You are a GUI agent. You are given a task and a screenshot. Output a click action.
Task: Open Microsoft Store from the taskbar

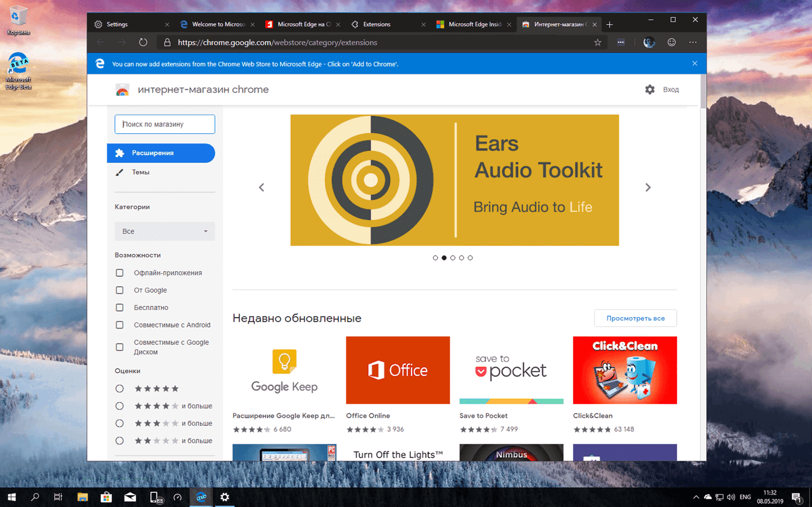(106, 497)
